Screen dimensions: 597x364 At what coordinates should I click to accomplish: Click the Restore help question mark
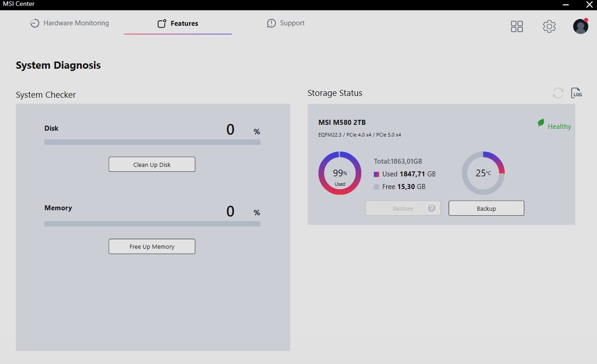coord(432,208)
